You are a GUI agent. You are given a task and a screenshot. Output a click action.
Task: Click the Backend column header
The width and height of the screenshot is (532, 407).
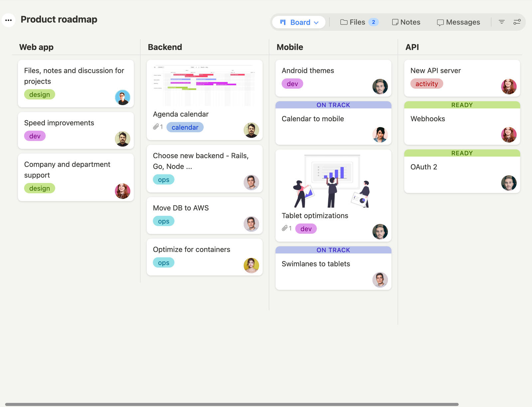pos(165,47)
